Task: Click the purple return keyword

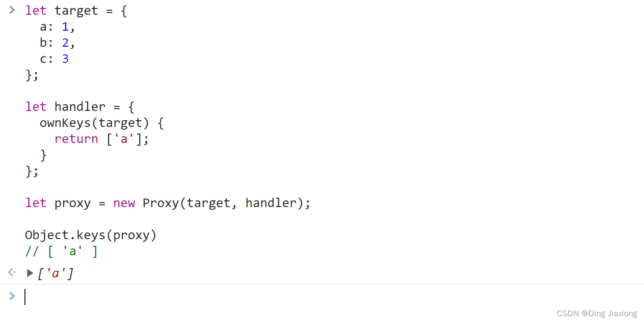Action: [76, 139]
